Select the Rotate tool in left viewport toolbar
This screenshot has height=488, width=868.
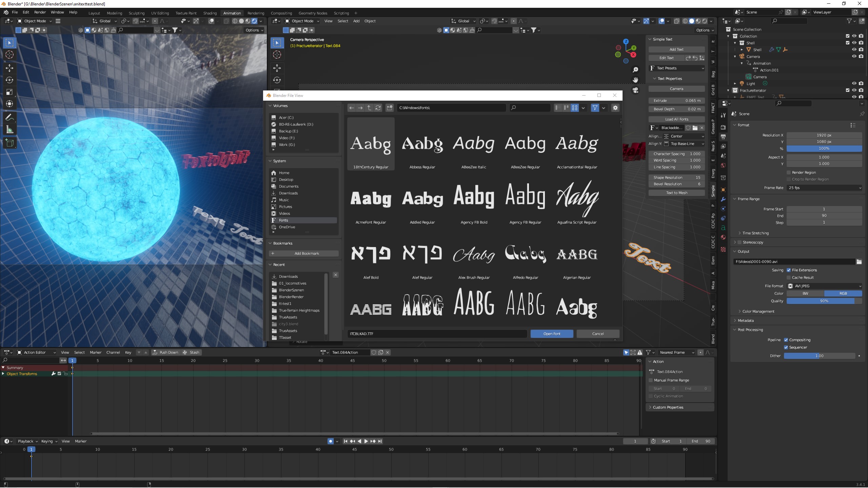pos(9,80)
